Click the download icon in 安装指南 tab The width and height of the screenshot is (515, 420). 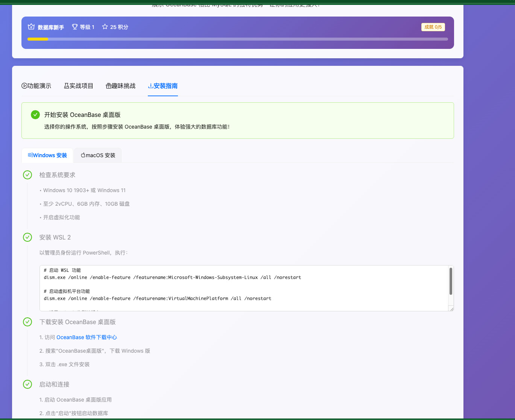pos(151,86)
